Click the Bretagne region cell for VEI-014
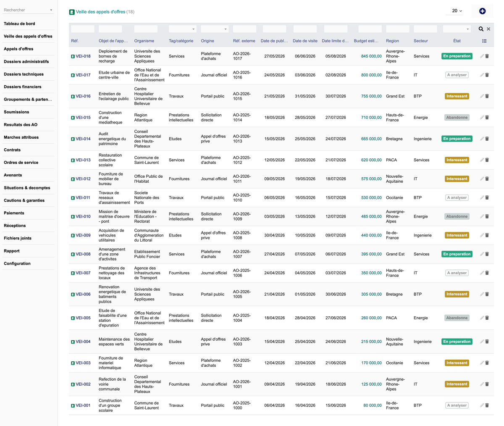Screen dimensions: 504x426 tap(394, 139)
